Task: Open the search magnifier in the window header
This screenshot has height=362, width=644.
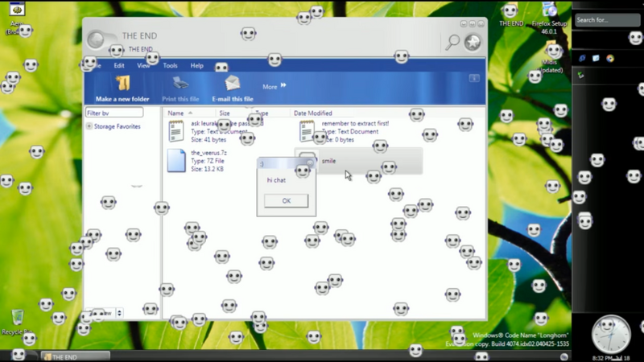Action: click(452, 42)
